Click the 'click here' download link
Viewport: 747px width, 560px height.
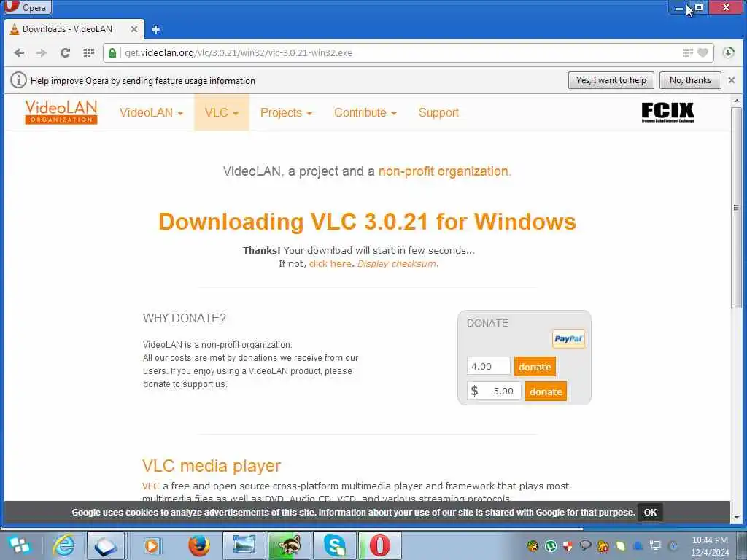[x=330, y=264]
